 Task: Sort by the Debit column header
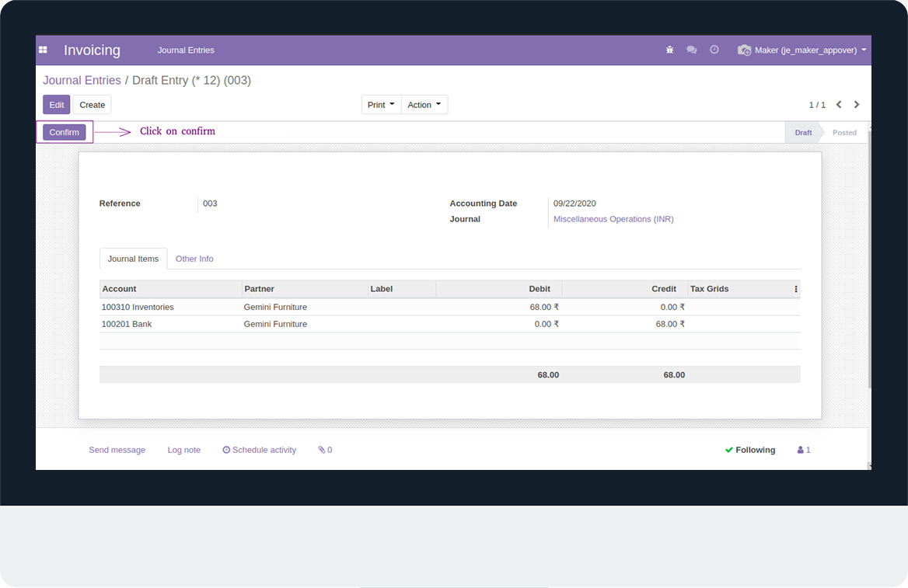(499, 289)
